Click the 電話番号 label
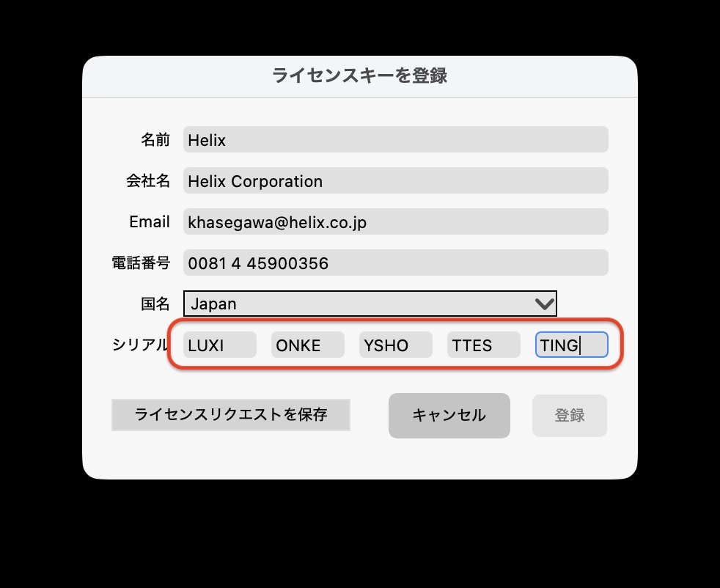 [141, 262]
